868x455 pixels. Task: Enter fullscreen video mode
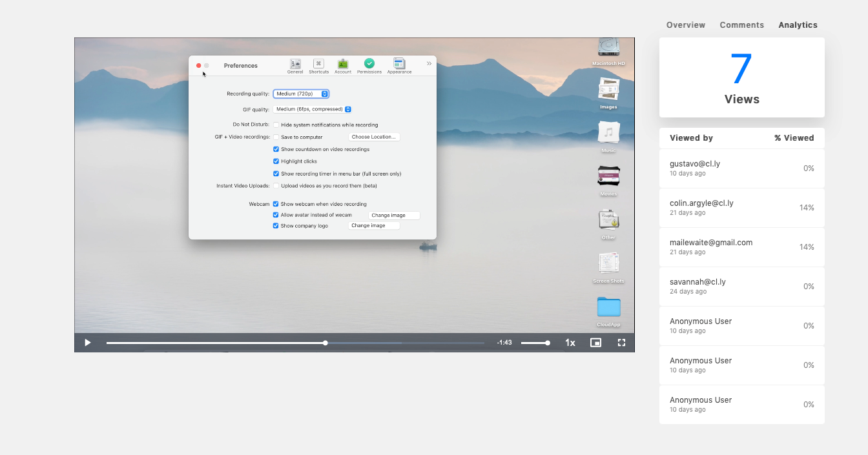(x=621, y=343)
